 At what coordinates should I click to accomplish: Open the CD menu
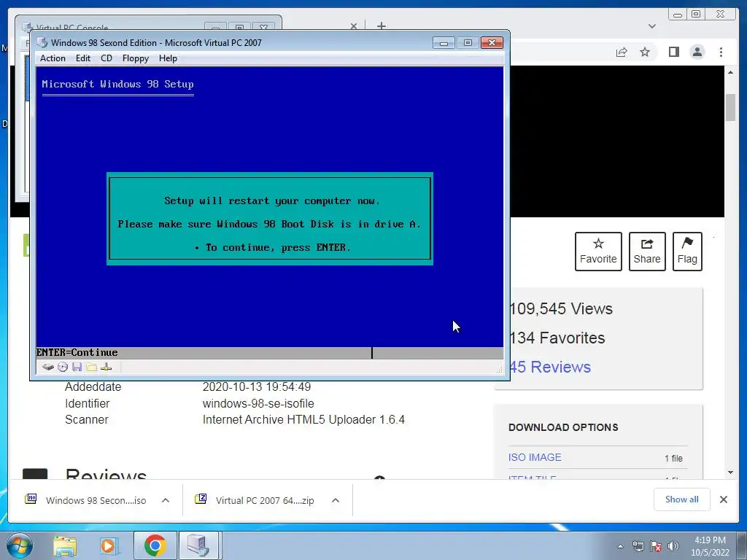click(107, 58)
